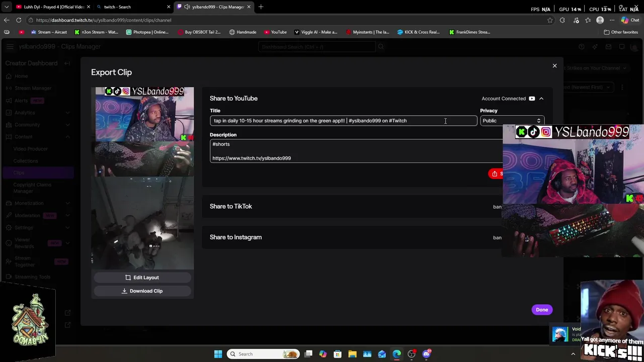Expand the Share to TikTok section
The height and width of the screenshot is (362, 644).
pos(352,206)
